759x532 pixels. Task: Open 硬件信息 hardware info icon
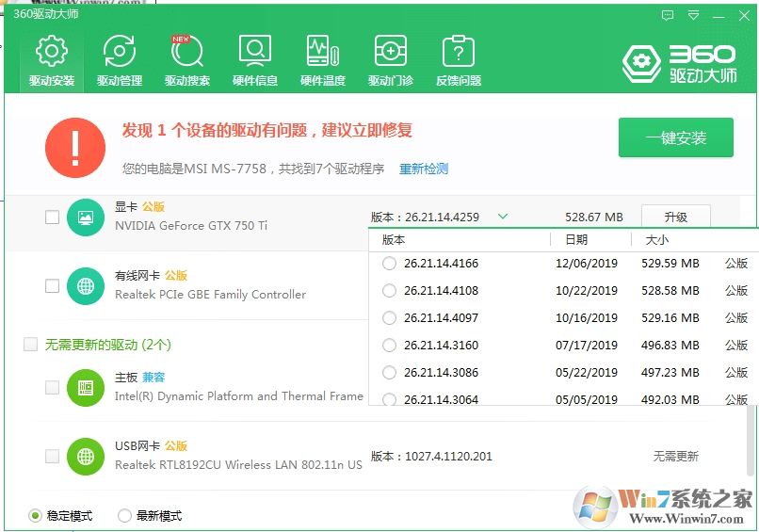pyautogui.click(x=254, y=60)
